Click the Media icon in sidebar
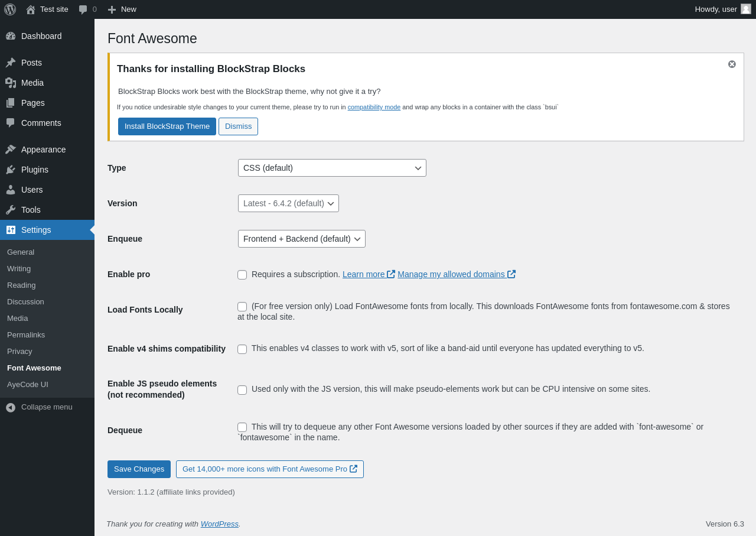Viewport: 756px width, 536px height. [11, 83]
